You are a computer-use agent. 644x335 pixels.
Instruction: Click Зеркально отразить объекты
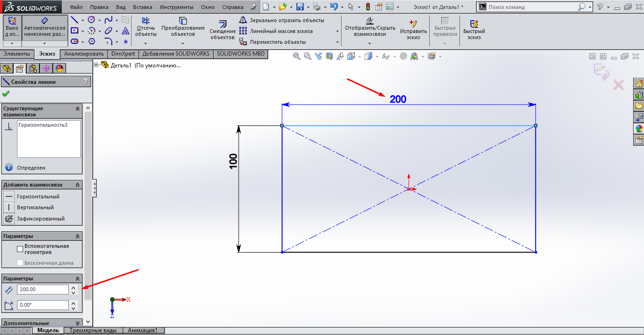282,20
